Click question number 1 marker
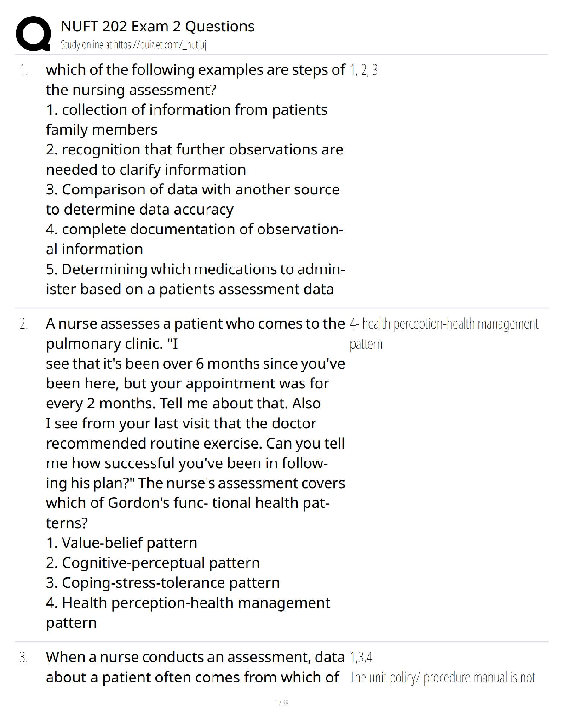 [x=23, y=70]
